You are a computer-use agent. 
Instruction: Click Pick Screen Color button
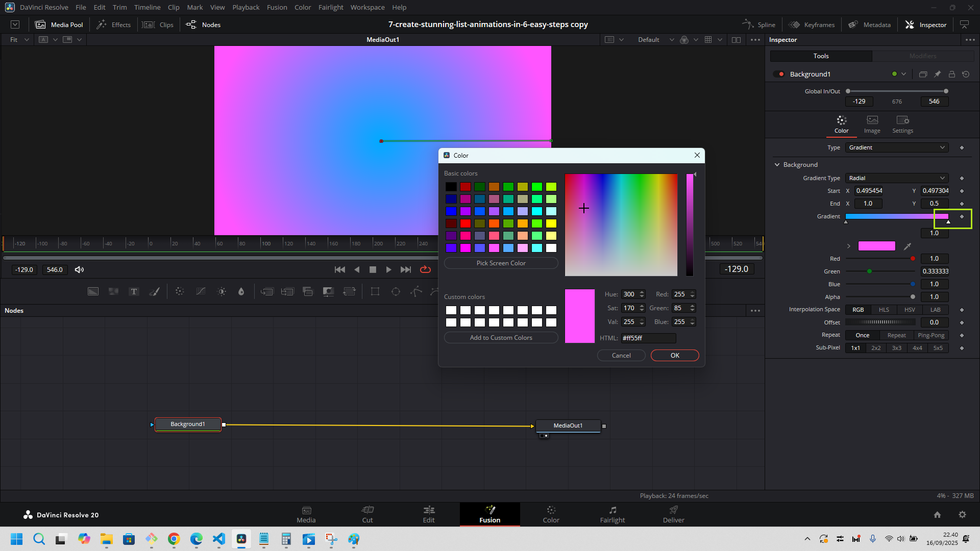coord(501,263)
